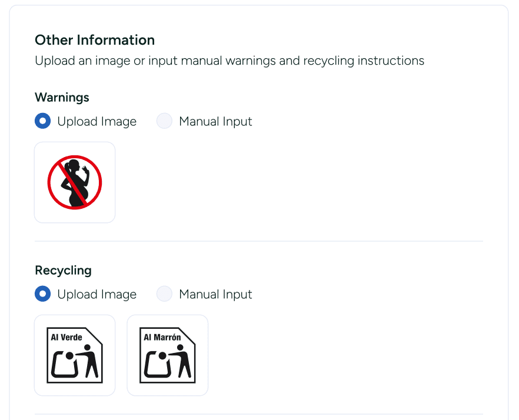
Task: Open the no-alcohol-during-pregnancy warning image
Action: point(75,182)
